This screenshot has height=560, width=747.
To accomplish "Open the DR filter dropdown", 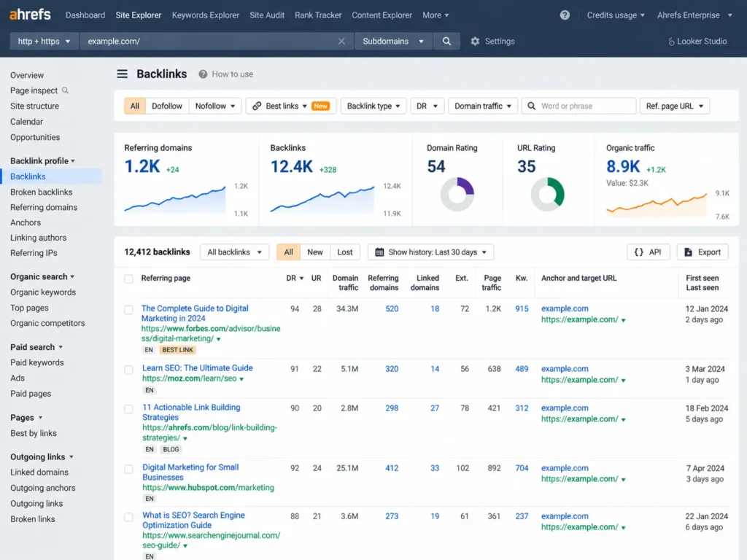I will pyautogui.click(x=427, y=106).
